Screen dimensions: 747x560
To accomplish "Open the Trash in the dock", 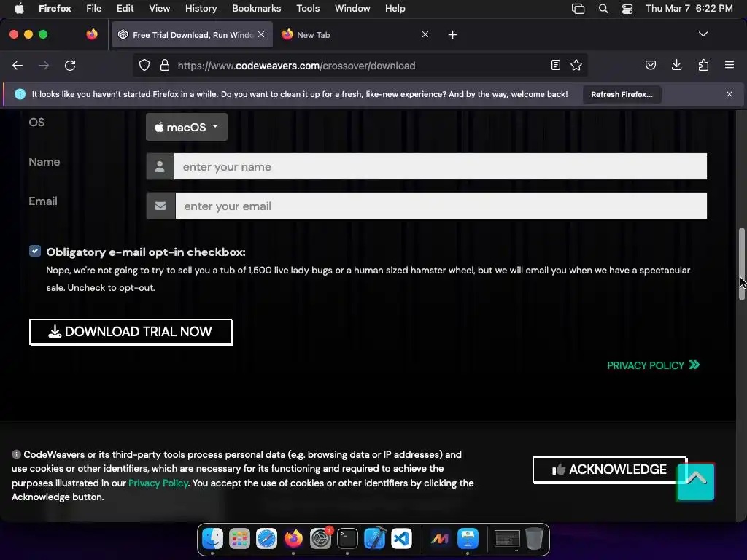I will (534, 539).
